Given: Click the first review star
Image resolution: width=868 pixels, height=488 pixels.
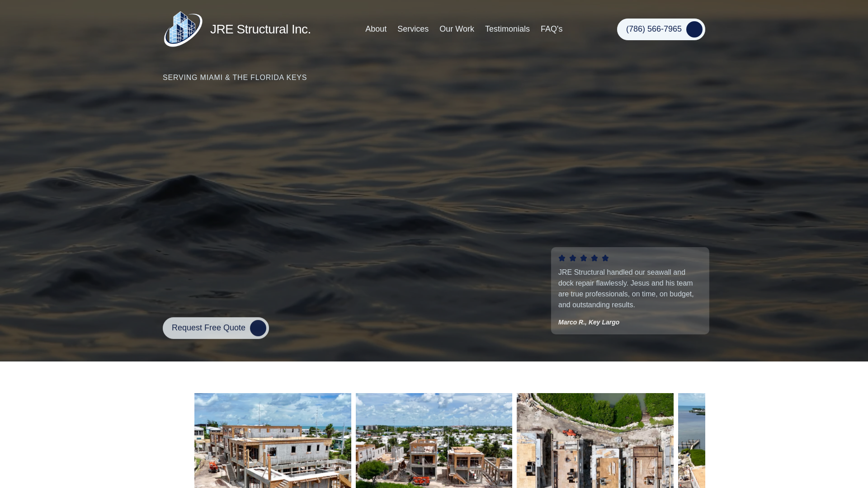Looking at the screenshot, I should click(x=562, y=258).
